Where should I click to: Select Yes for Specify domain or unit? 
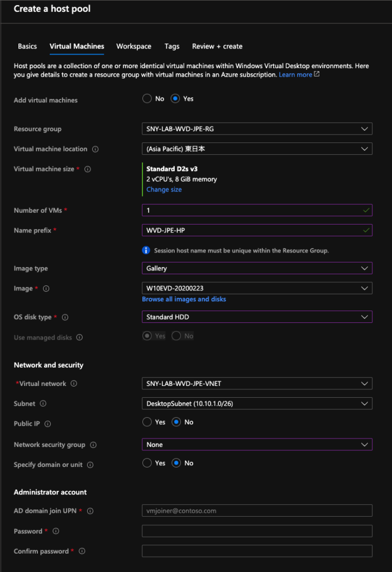[x=147, y=463]
